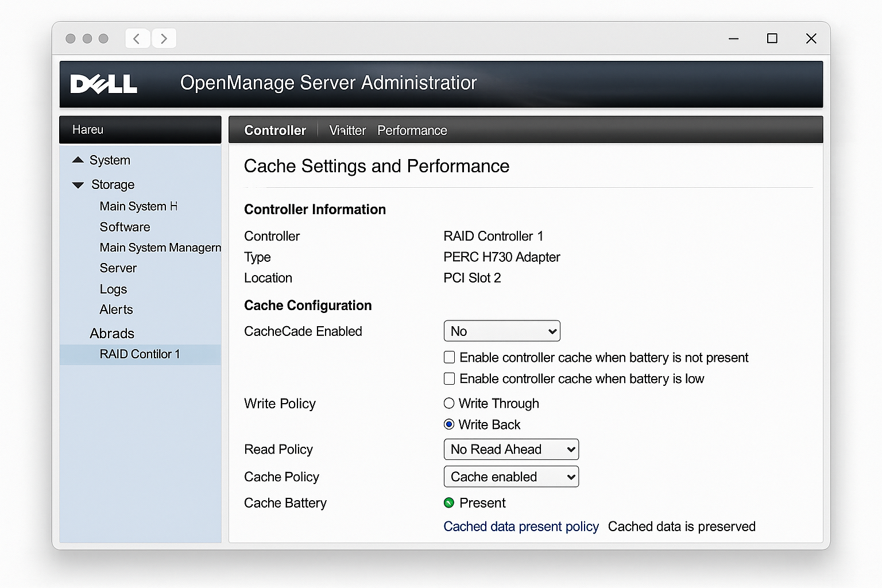Go forward with the right chevron button
Viewport: 882px width, 588px height.
point(164,38)
